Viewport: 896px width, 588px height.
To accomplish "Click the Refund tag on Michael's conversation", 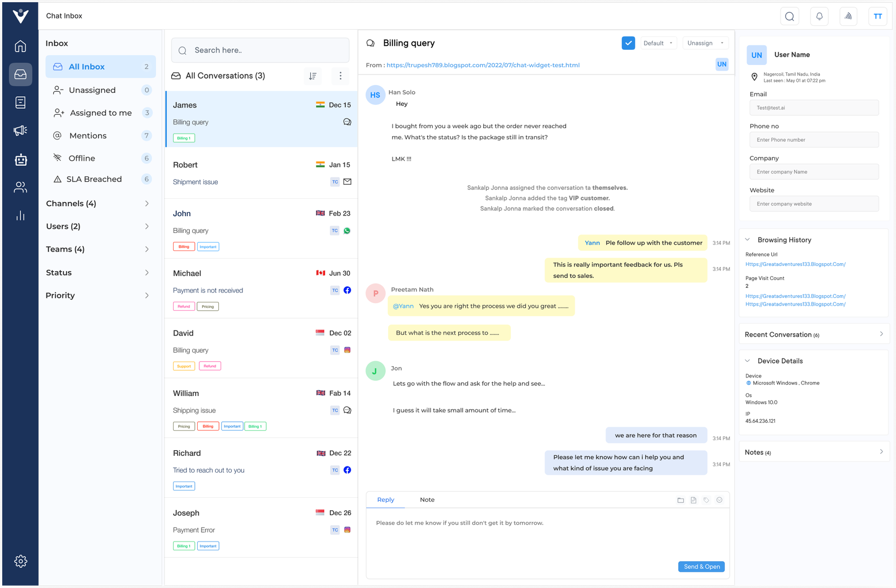I will pyautogui.click(x=184, y=306).
